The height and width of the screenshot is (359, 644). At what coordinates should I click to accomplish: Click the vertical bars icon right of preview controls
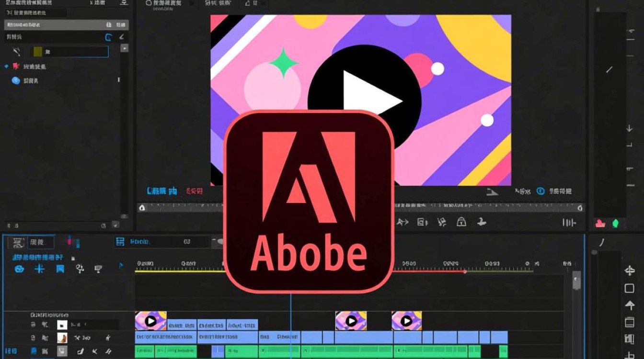[569, 223]
